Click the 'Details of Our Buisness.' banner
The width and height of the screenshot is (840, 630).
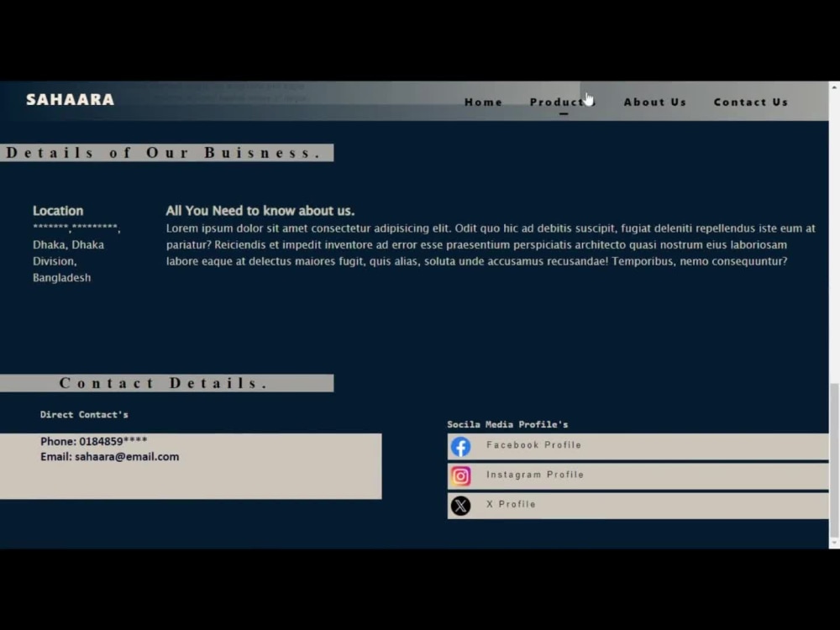pyautogui.click(x=166, y=153)
